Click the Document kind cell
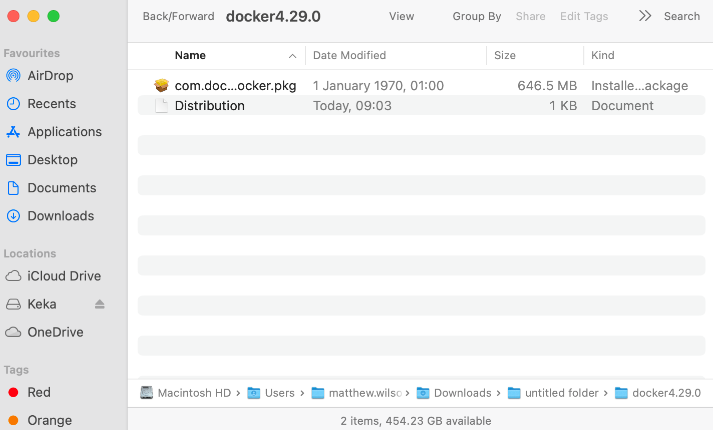The height and width of the screenshot is (430, 713). coord(622,105)
